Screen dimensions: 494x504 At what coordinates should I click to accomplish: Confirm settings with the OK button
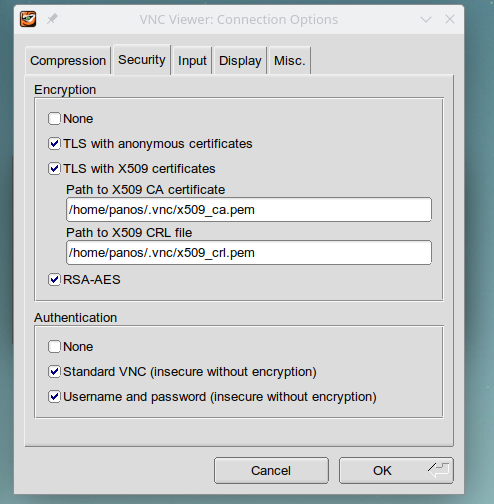pyautogui.click(x=396, y=470)
